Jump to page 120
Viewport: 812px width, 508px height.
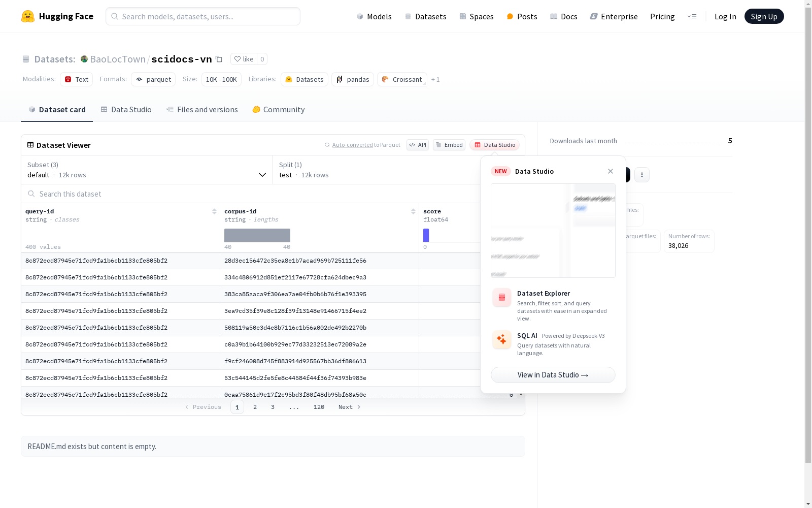[x=319, y=407]
